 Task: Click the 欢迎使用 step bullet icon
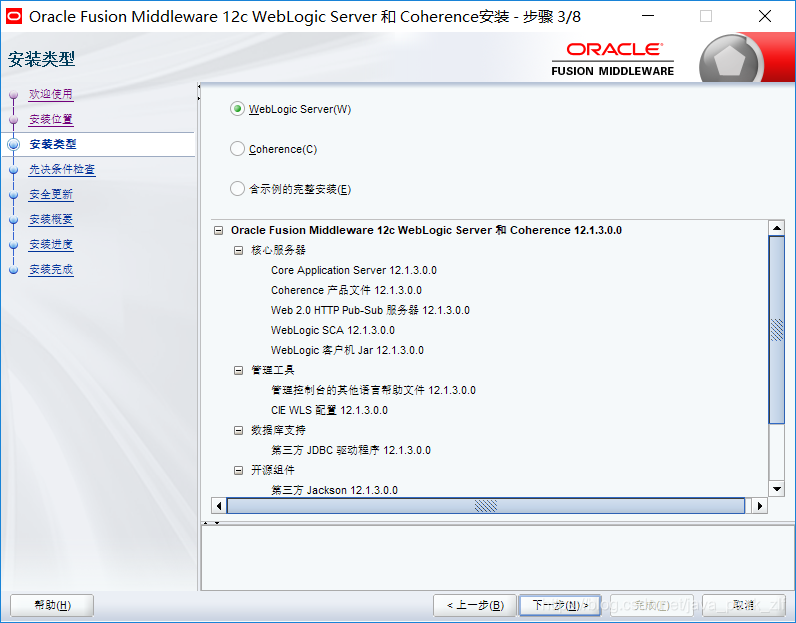click(x=14, y=94)
